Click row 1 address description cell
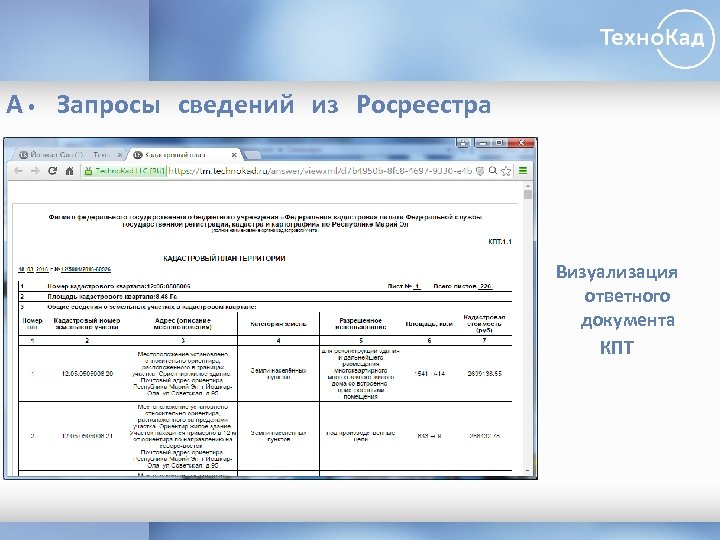 183,374
